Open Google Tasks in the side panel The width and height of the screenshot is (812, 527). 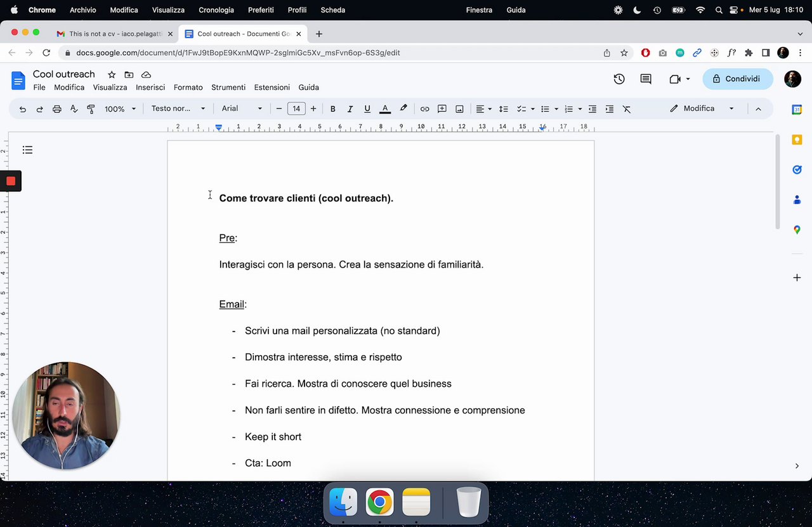coord(797,169)
